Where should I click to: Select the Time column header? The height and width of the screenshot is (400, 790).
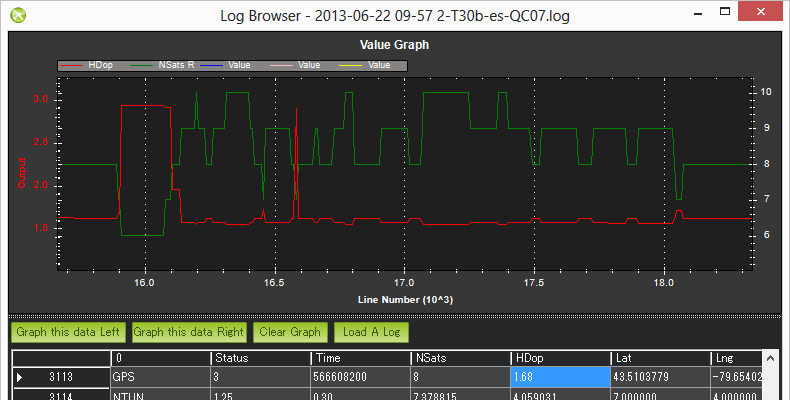pos(360,357)
